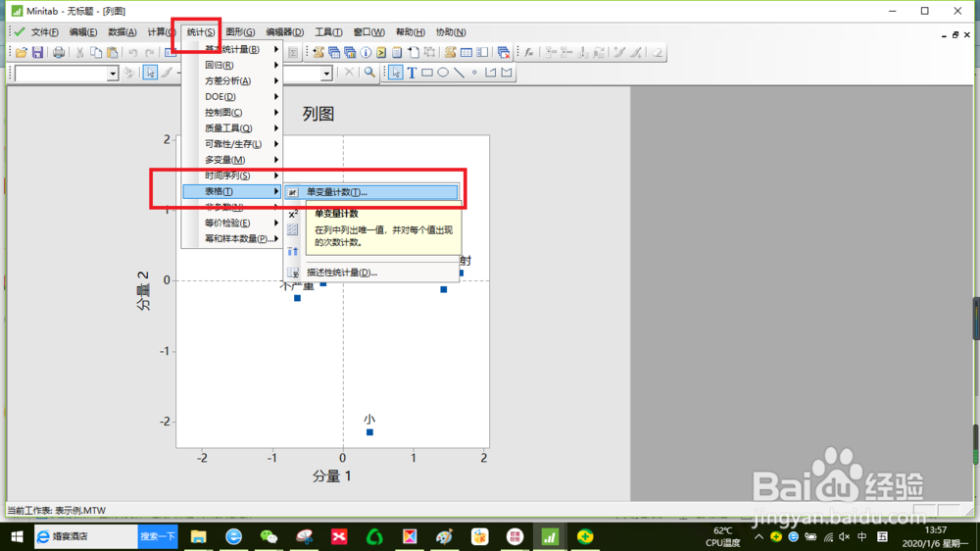Open the 帮助(H) menu
Image resolution: width=980 pixels, height=551 pixels.
point(410,32)
